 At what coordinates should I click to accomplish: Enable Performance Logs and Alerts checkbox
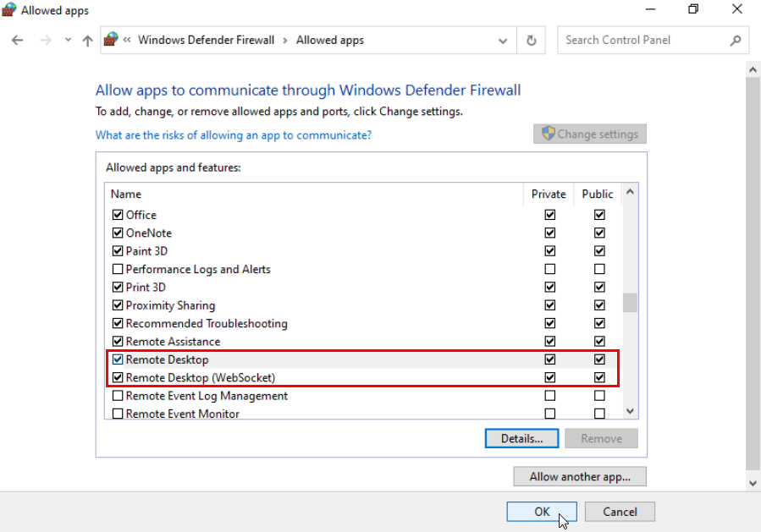[x=118, y=269]
